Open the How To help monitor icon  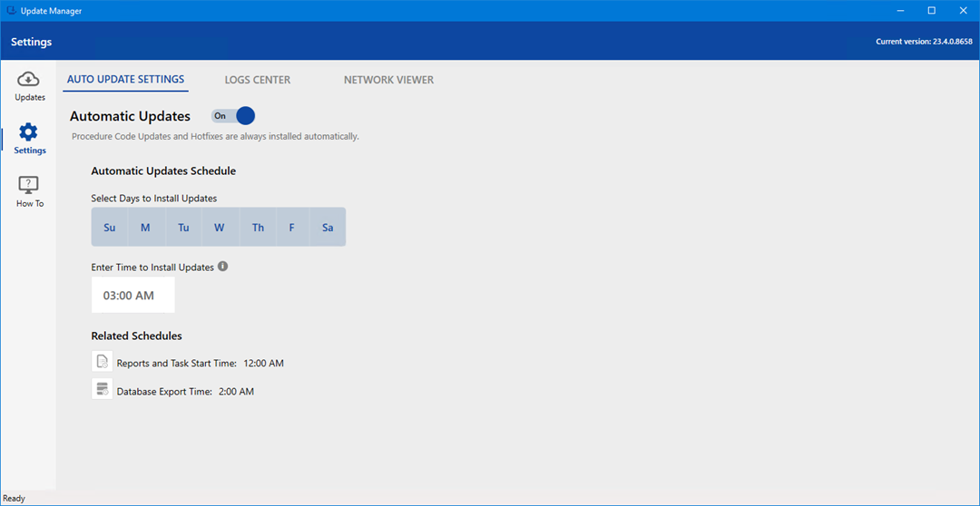click(x=29, y=186)
